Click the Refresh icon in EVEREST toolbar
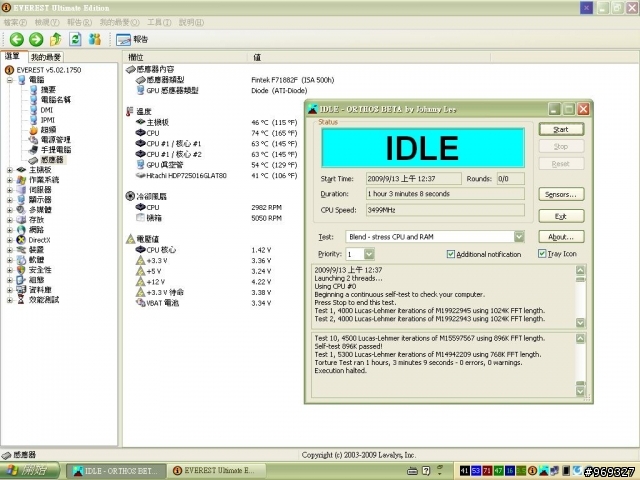 [x=75, y=40]
